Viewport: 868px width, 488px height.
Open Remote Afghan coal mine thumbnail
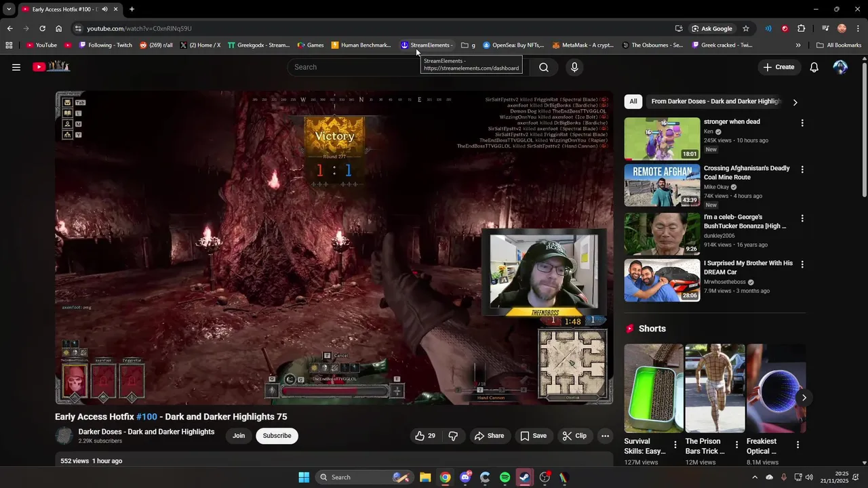[662, 185]
